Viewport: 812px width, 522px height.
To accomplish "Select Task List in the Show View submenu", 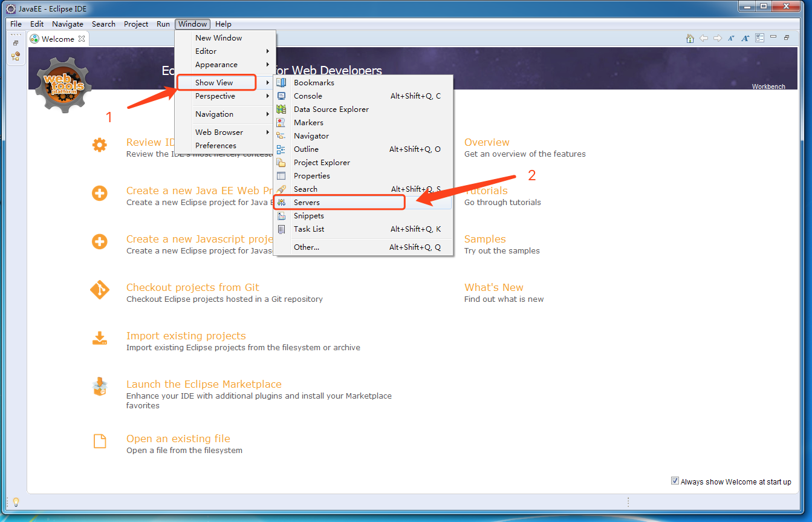I will point(363,229).
